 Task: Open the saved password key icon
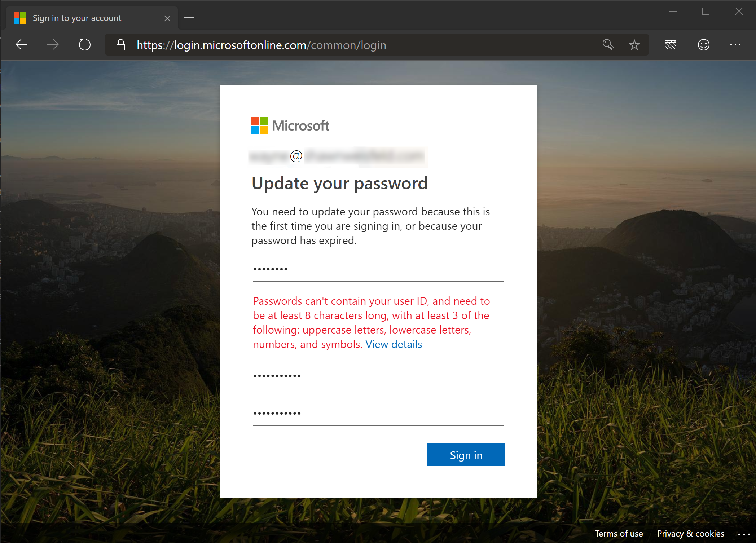608,45
